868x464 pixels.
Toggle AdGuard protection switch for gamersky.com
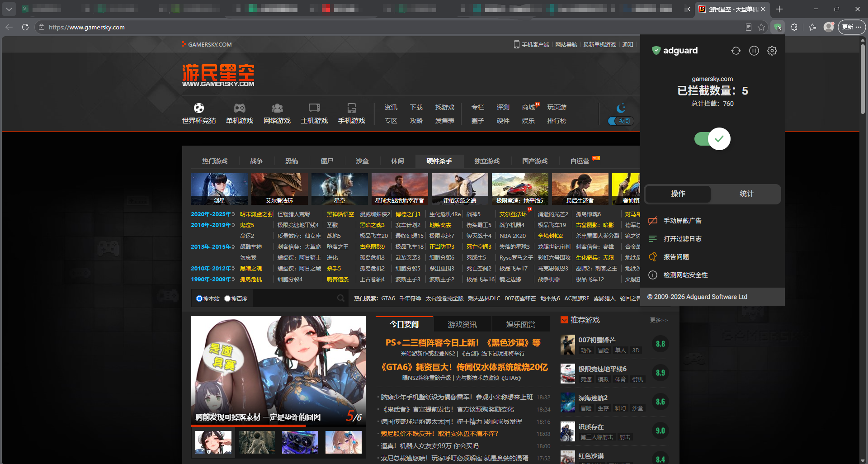[712, 139]
